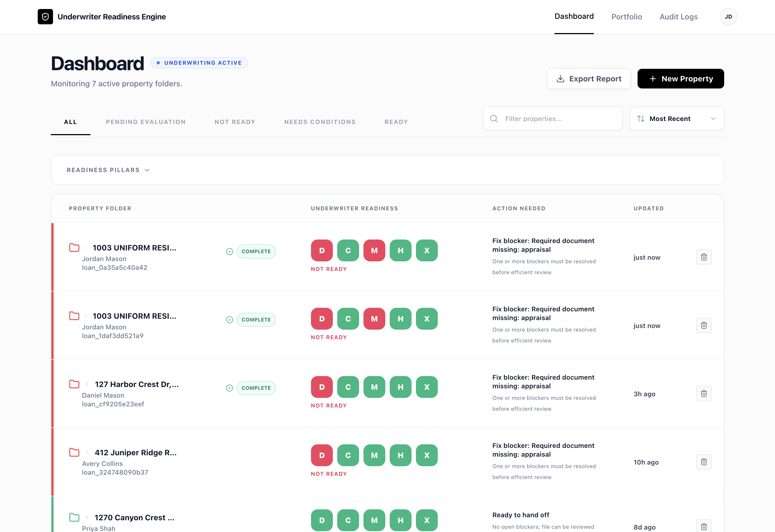Click the Export Report button

coord(588,79)
